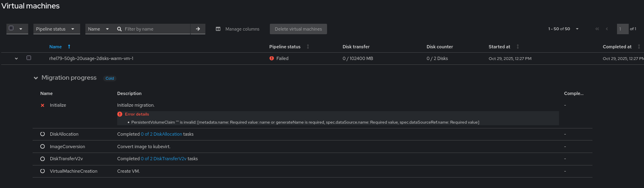
Task: Open the bulk select dropdown caret
Action: point(21,29)
